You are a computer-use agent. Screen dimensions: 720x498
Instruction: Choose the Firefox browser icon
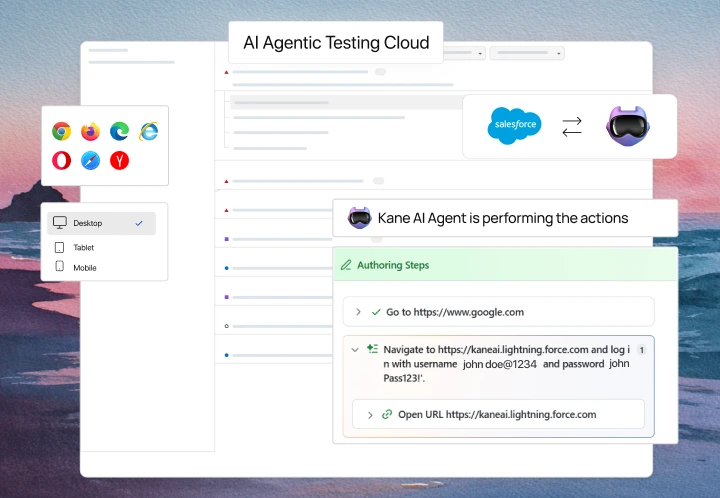[90, 131]
